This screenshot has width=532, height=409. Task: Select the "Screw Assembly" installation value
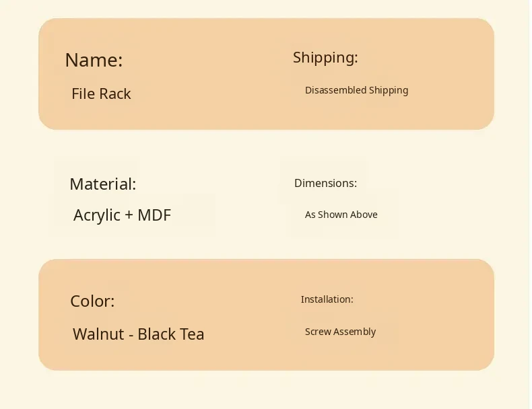point(340,332)
